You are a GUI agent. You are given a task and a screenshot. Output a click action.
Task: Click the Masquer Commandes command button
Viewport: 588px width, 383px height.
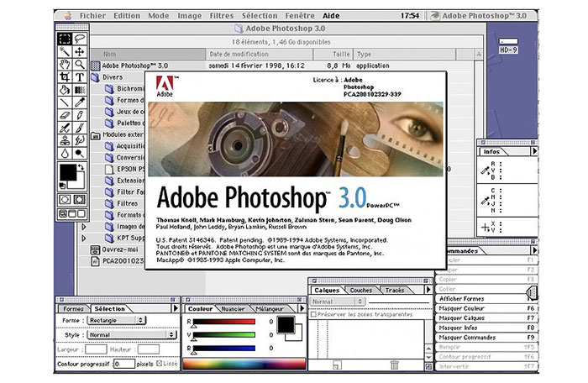coord(486,338)
